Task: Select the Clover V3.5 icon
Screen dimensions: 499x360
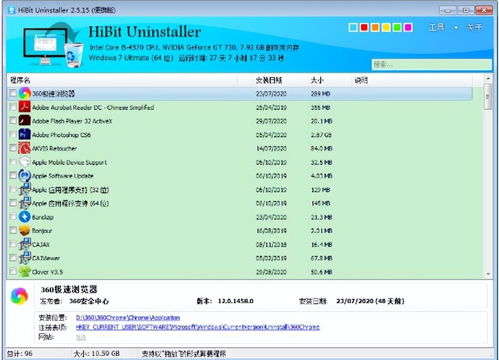Action: (x=24, y=272)
